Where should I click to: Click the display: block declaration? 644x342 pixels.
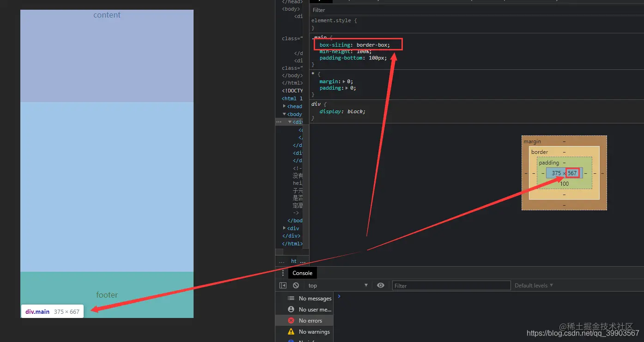[x=342, y=111]
